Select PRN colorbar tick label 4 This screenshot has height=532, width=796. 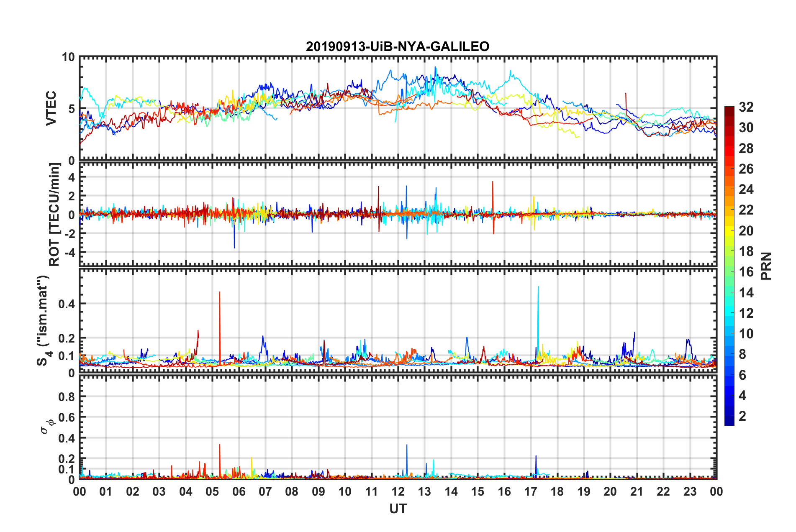(742, 396)
